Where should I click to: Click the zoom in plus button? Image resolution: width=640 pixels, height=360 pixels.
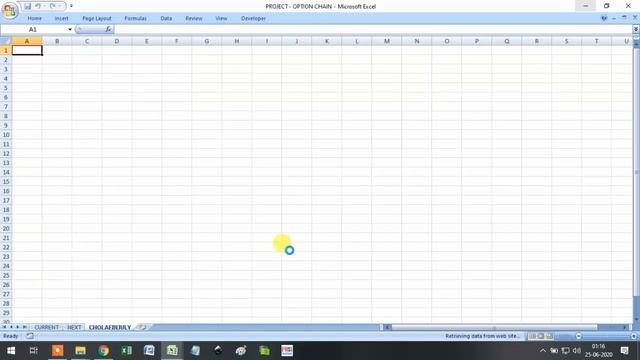pos(634,336)
